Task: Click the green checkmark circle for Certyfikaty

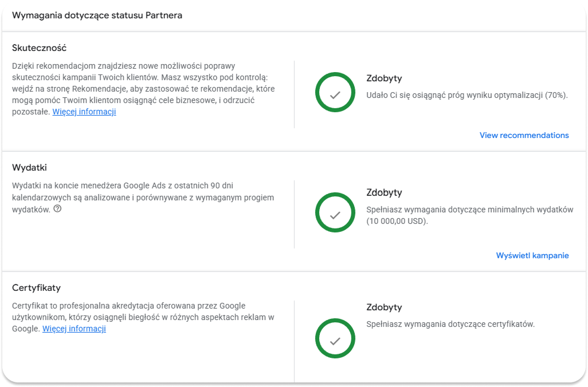Action: [335, 338]
